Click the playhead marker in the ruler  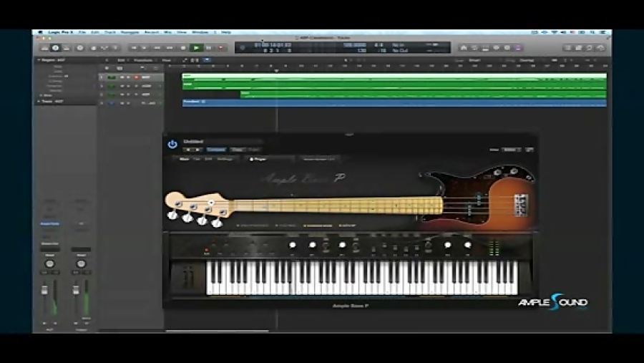[276, 71]
